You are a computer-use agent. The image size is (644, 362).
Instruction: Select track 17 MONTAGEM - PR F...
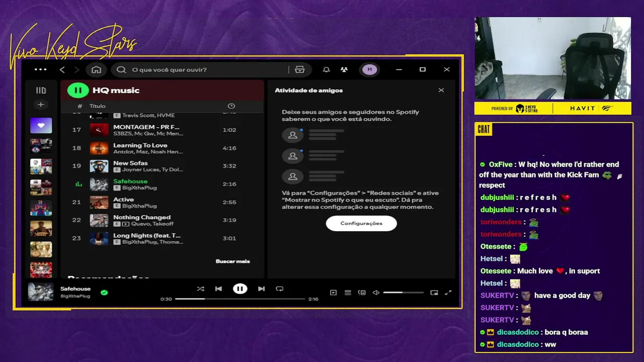[162, 130]
